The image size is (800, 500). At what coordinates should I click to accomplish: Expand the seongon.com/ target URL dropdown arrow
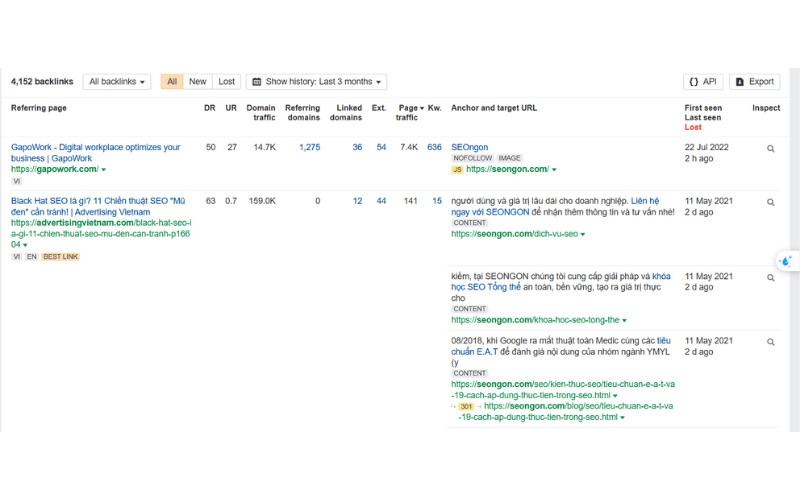pos(554,169)
